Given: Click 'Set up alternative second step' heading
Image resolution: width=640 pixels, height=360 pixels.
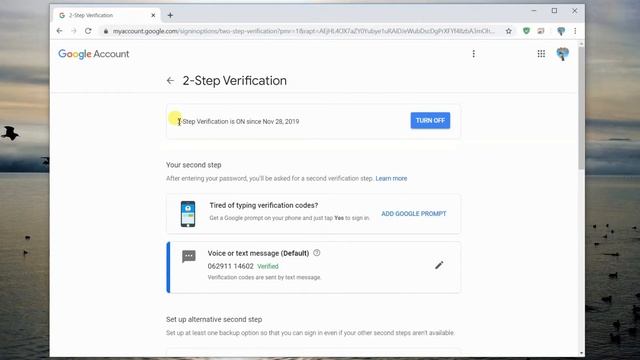Looking at the screenshot, I should pyautogui.click(x=214, y=319).
